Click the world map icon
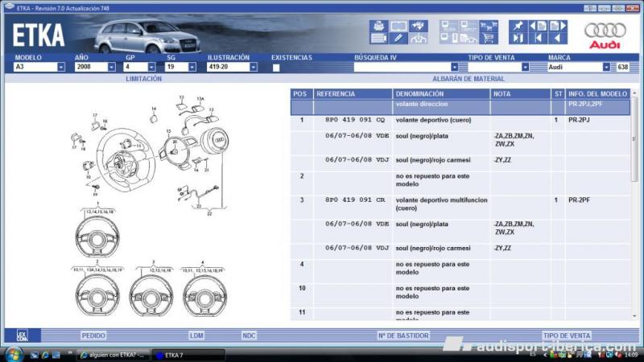Image resolution: width=644 pixels, height=362 pixels. pyautogui.click(x=418, y=26)
